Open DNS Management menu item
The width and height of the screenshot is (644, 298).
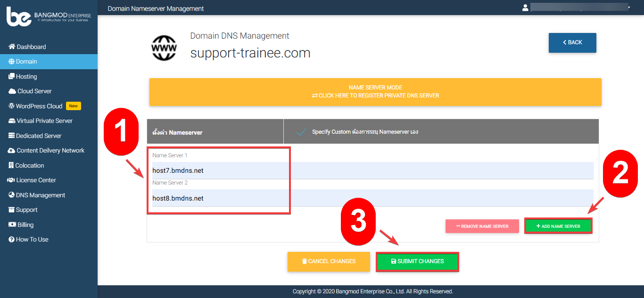(40, 195)
